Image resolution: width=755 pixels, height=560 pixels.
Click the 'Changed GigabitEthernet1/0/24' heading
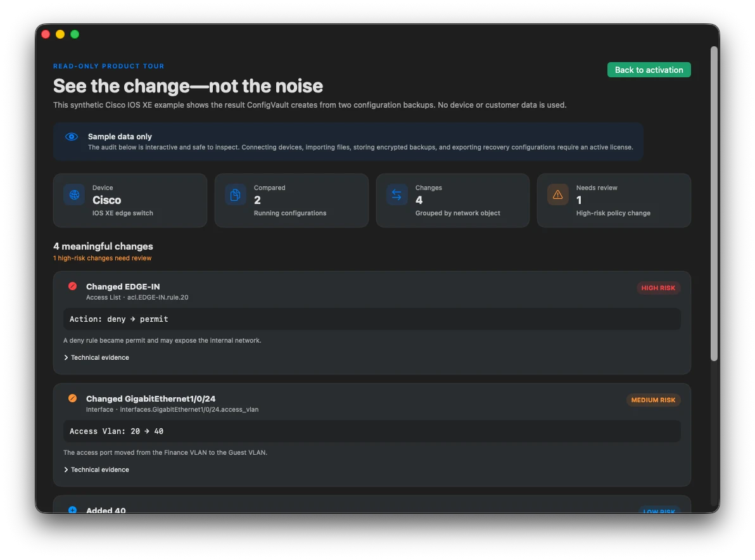pos(151,398)
